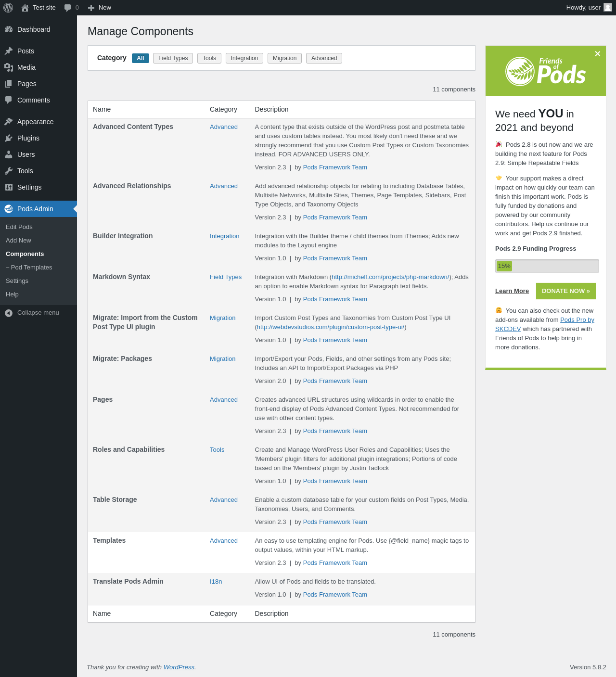616x677 pixels.
Task: Click the Pods 2.9 funding progress bar
Action: [x=547, y=266]
